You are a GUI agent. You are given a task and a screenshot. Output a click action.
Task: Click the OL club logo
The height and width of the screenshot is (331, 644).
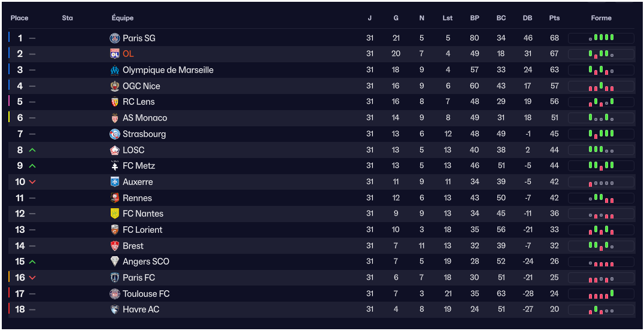click(x=115, y=54)
